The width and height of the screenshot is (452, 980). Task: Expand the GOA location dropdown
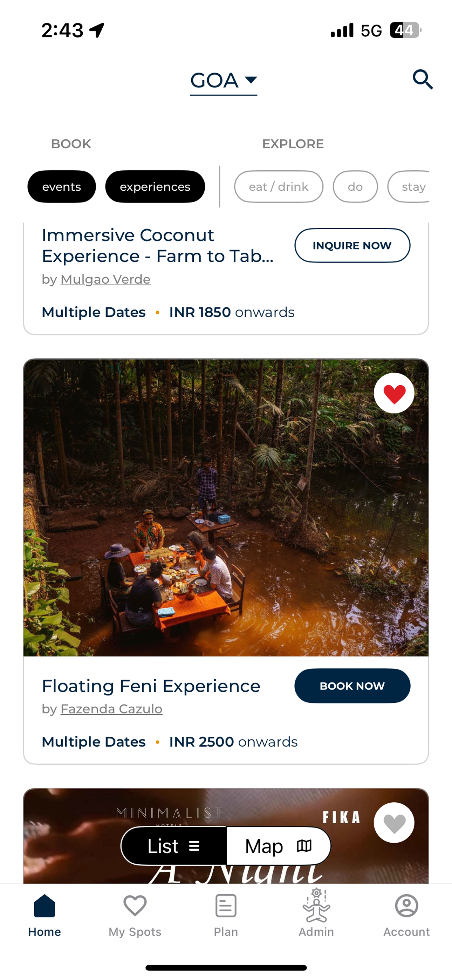tap(224, 81)
